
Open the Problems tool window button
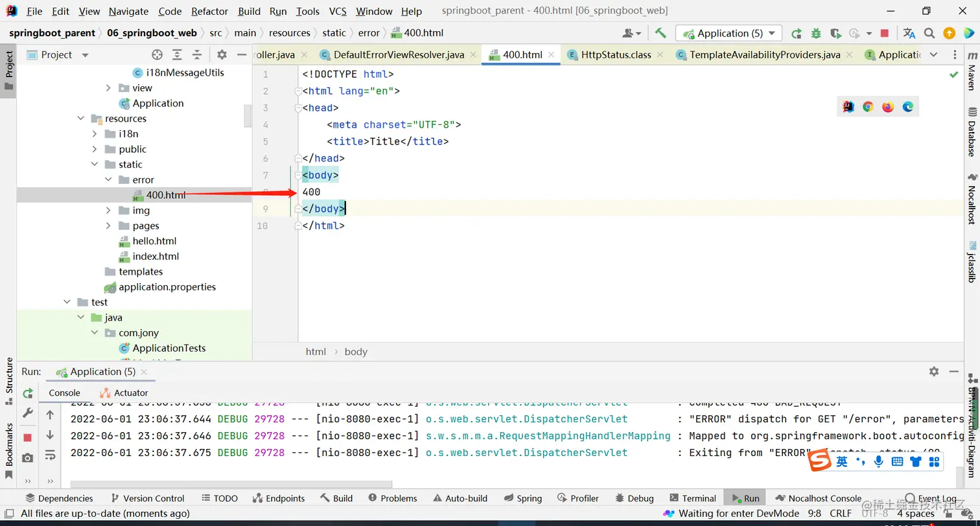(392, 498)
